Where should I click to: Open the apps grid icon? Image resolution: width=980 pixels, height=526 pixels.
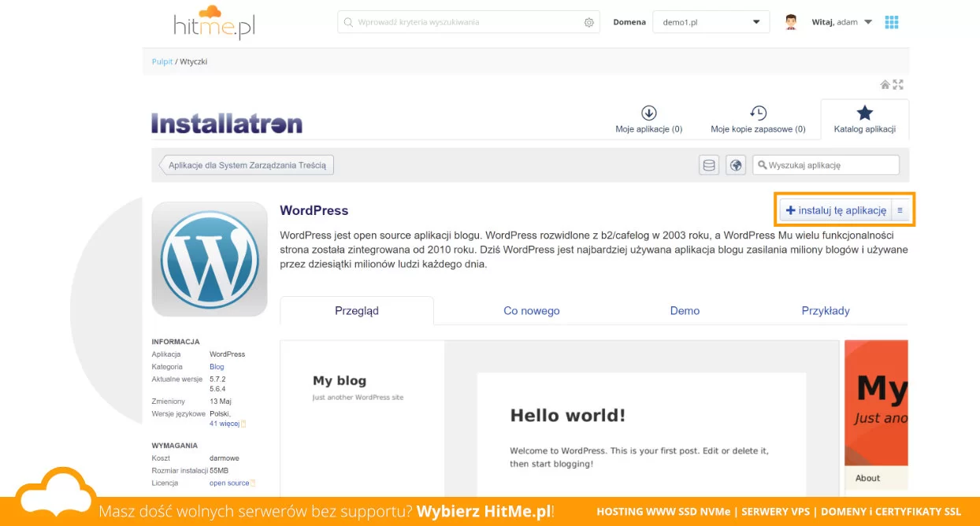point(892,22)
